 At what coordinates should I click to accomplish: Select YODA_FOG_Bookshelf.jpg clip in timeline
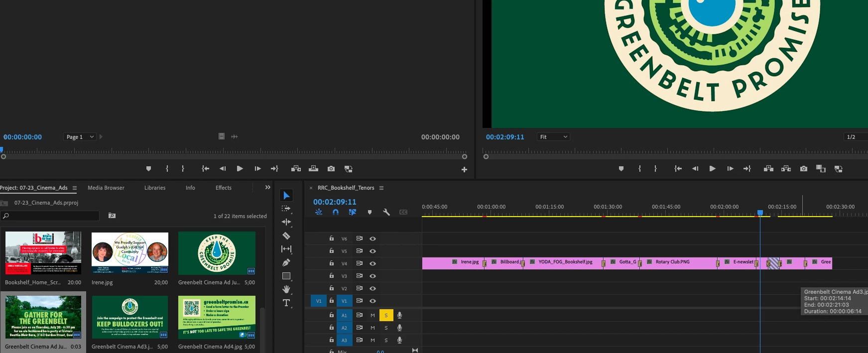click(x=564, y=263)
